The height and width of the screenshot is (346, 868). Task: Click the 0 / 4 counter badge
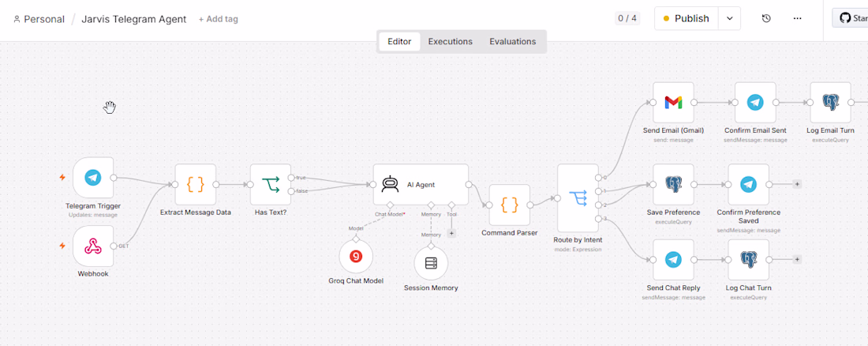pyautogui.click(x=627, y=18)
